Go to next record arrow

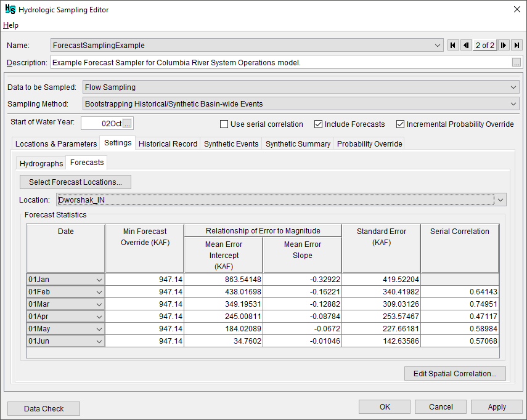pyautogui.click(x=504, y=45)
